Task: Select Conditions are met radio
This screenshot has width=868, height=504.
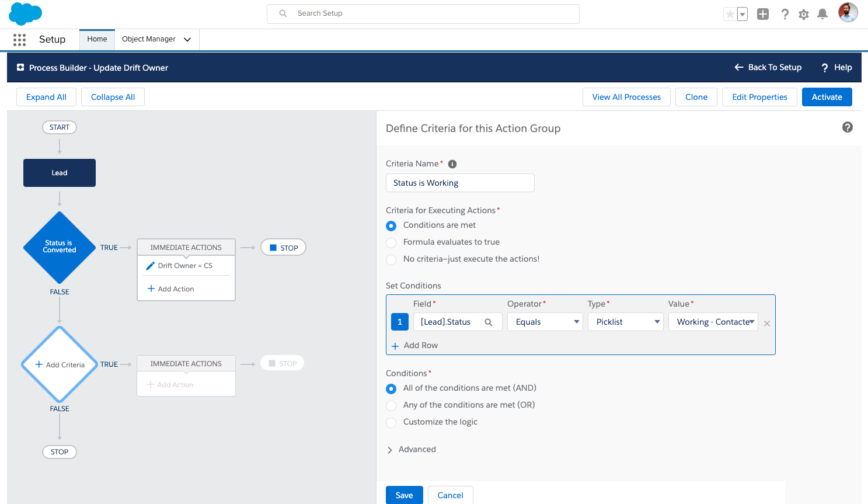Action: tap(391, 225)
